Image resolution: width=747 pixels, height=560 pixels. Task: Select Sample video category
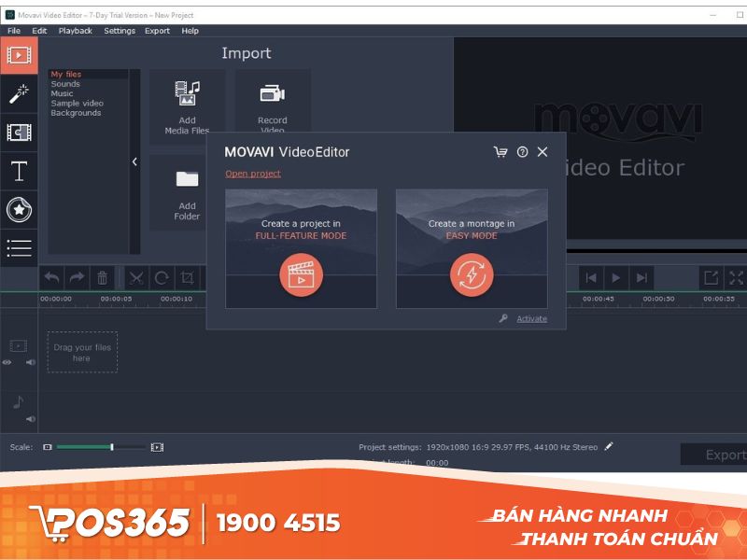[x=78, y=103]
